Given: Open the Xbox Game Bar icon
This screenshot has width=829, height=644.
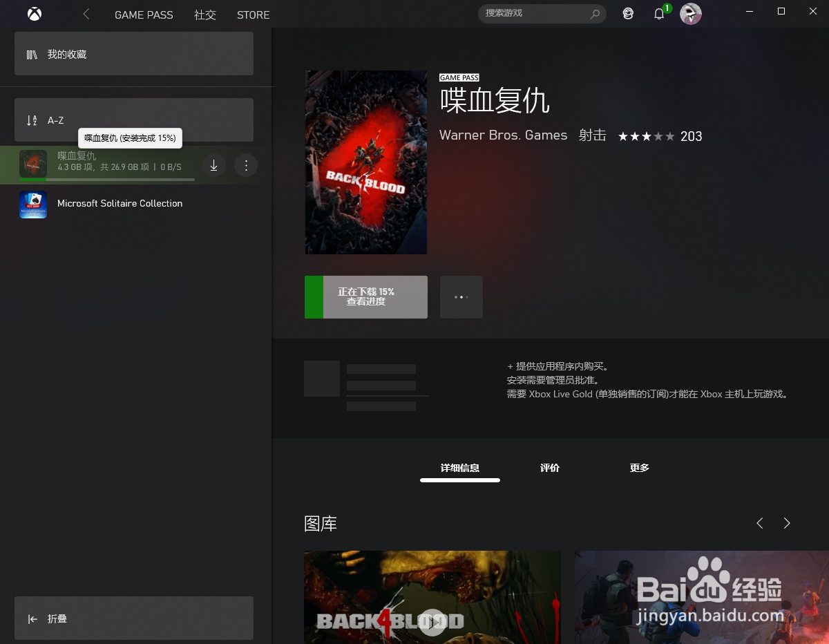Looking at the screenshot, I should (x=628, y=14).
